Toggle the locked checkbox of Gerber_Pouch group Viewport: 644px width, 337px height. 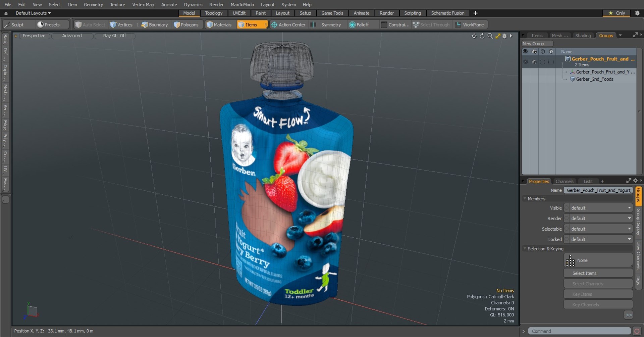point(551,62)
